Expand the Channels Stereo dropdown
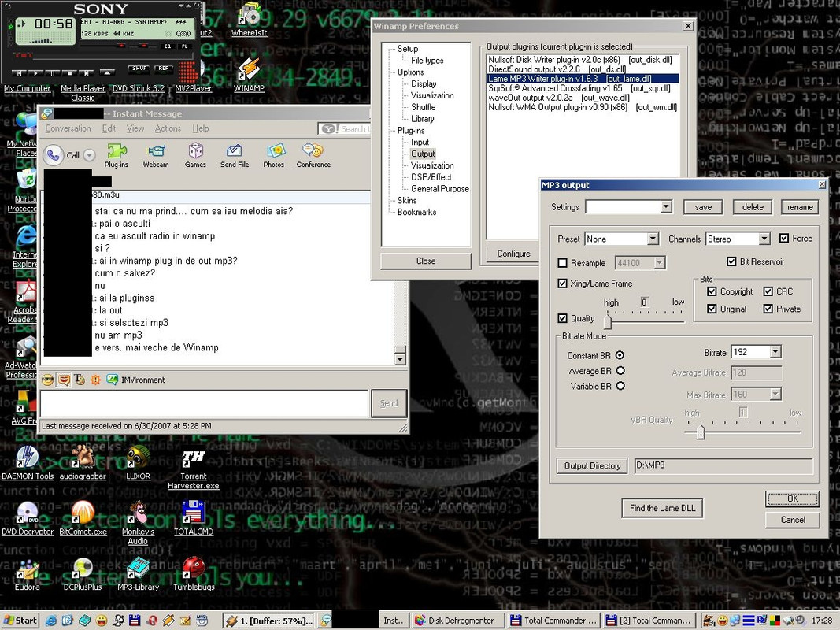Viewport: 840px width, 630px height. pyautogui.click(x=764, y=239)
